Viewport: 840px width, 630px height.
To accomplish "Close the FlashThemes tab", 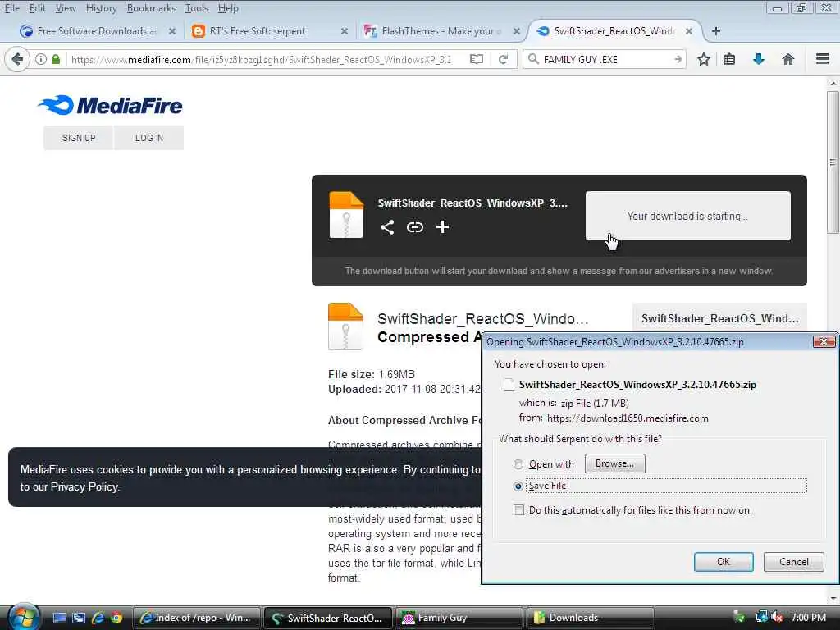I will click(x=517, y=31).
